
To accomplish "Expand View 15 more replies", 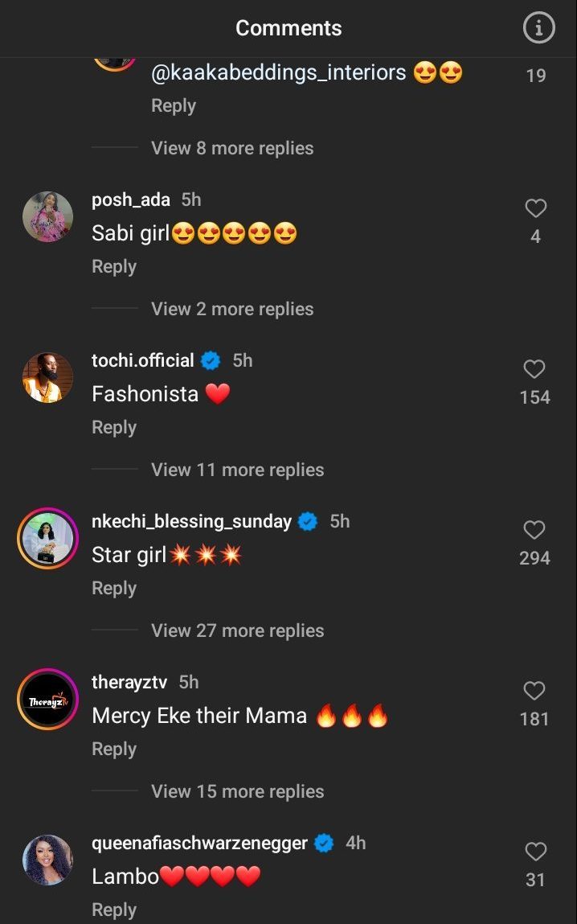I will point(237,791).
